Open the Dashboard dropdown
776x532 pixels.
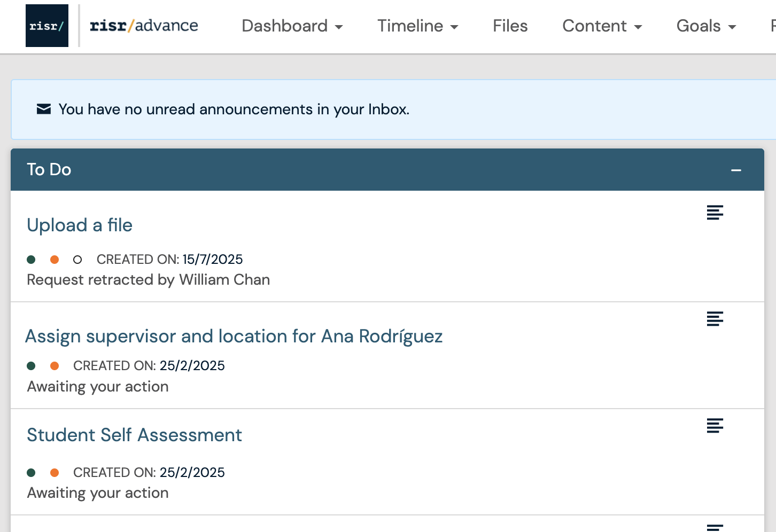[292, 26]
